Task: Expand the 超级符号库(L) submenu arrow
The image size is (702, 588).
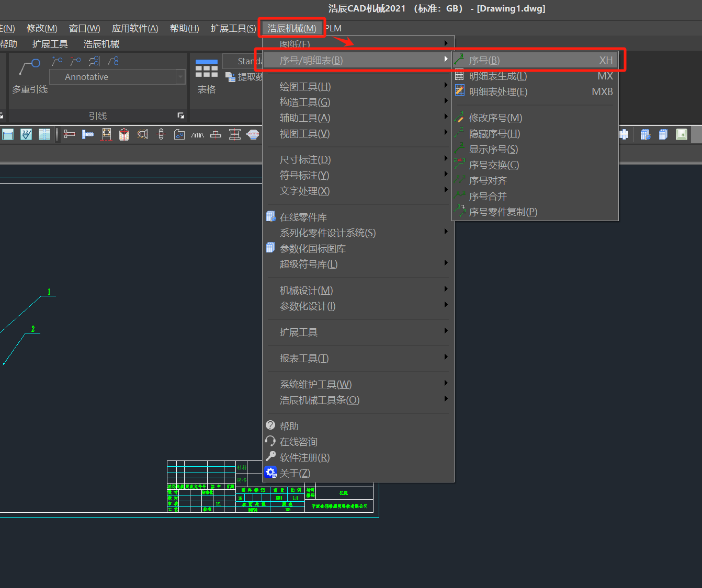Action: pyautogui.click(x=446, y=263)
